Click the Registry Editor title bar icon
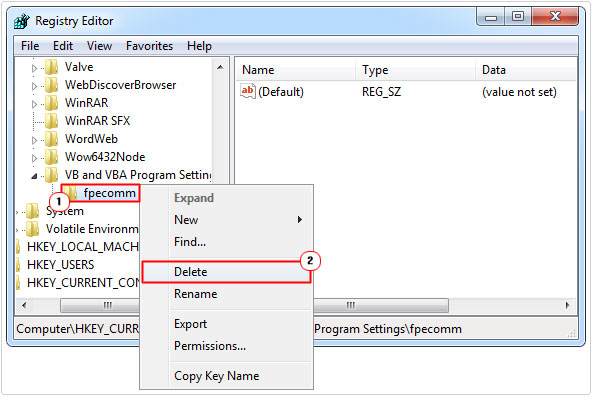The width and height of the screenshot is (592, 396). pos(22,21)
